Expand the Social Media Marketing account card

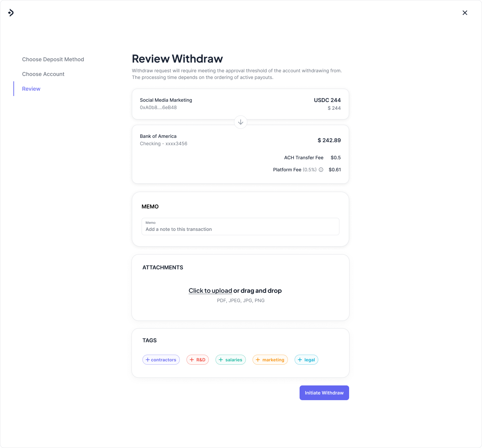pos(240,104)
